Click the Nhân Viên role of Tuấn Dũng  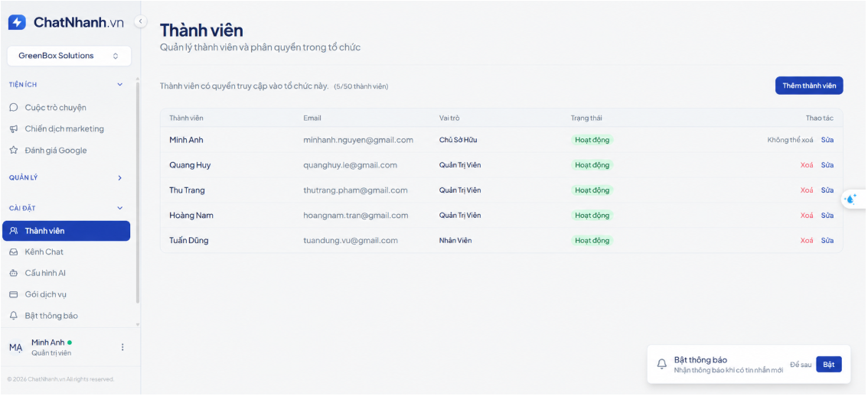click(x=455, y=241)
